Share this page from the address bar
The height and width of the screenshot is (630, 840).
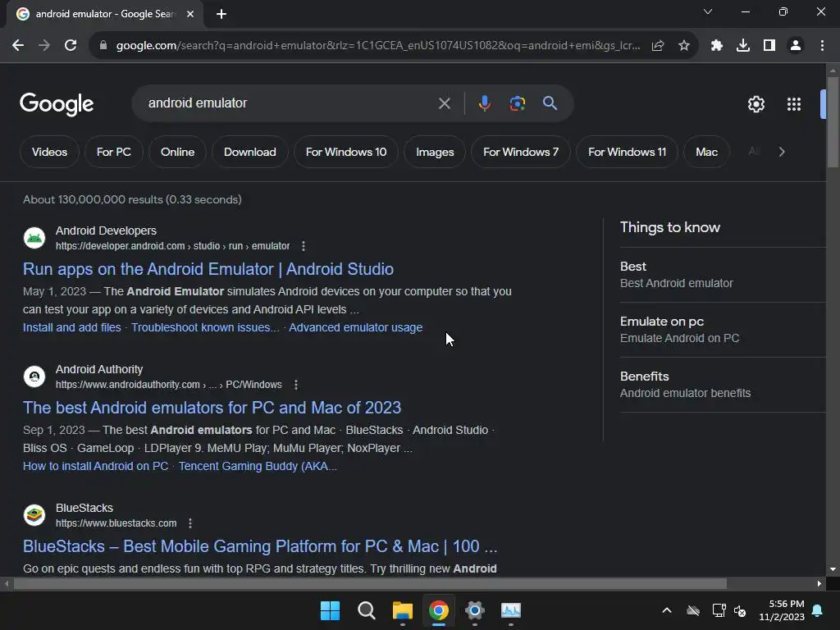pos(658,46)
